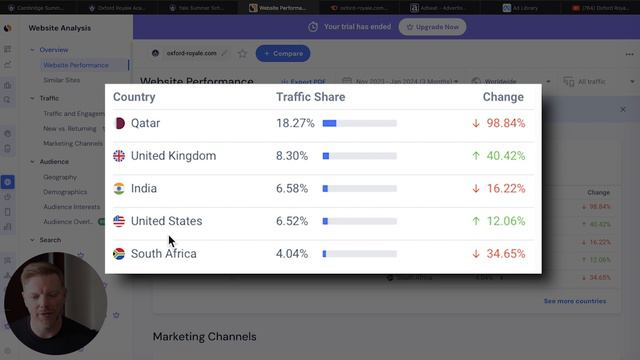This screenshot has height=360, width=640.
Task: Open the Nov 2023 - Jan 2024 date range dropdown
Action: tap(401, 81)
